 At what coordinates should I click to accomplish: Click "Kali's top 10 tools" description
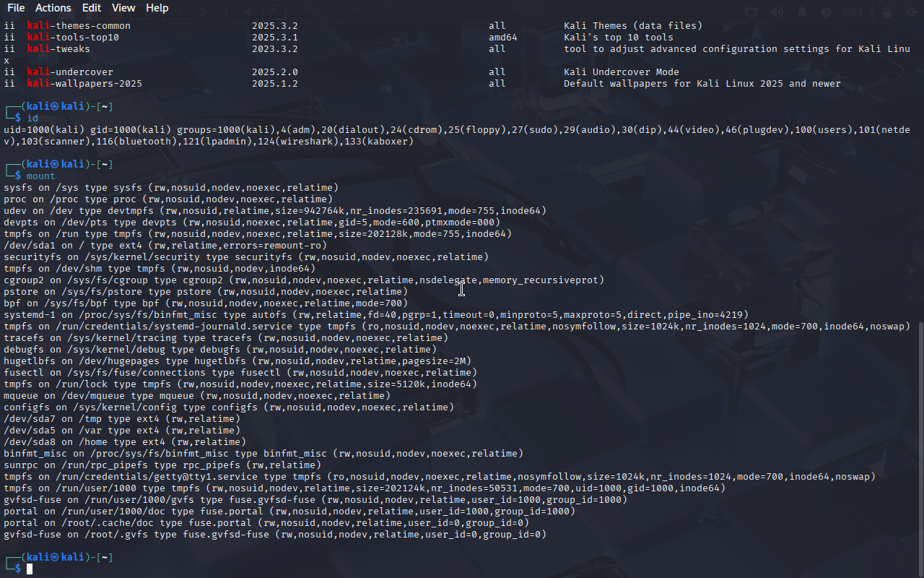619,38
